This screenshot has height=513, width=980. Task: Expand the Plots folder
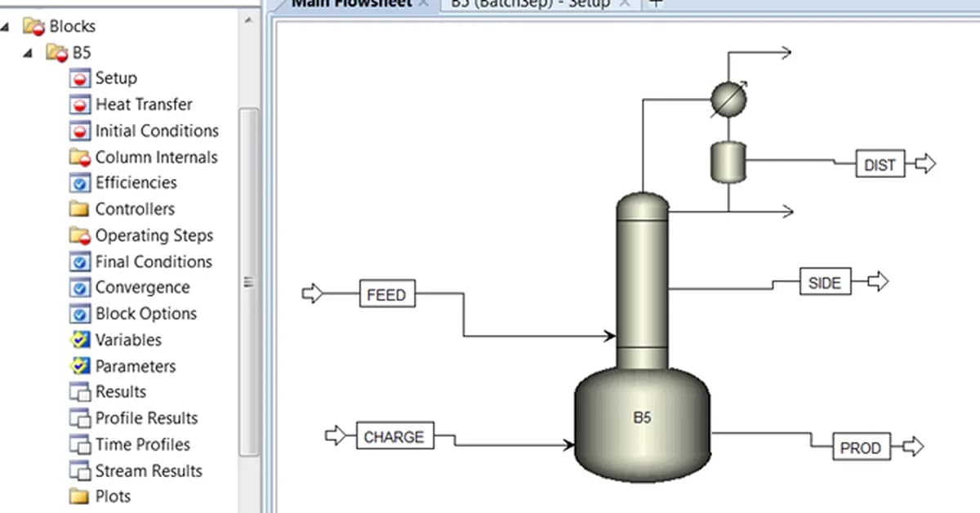(111, 496)
